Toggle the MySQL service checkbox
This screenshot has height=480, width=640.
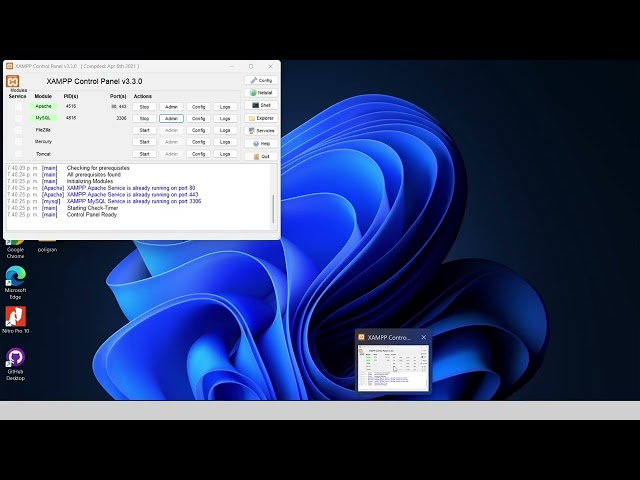pos(18,118)
